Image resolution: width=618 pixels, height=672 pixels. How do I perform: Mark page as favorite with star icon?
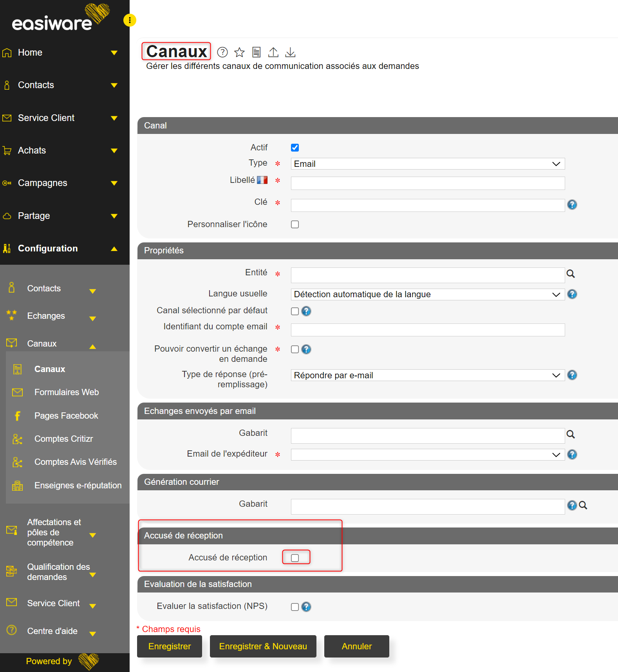tap(239, 52)
